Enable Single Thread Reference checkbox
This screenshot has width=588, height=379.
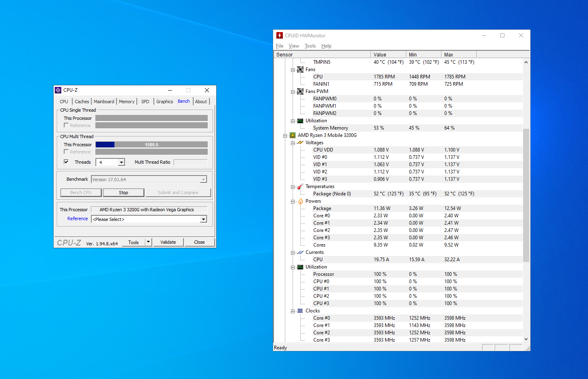(66, 126)
